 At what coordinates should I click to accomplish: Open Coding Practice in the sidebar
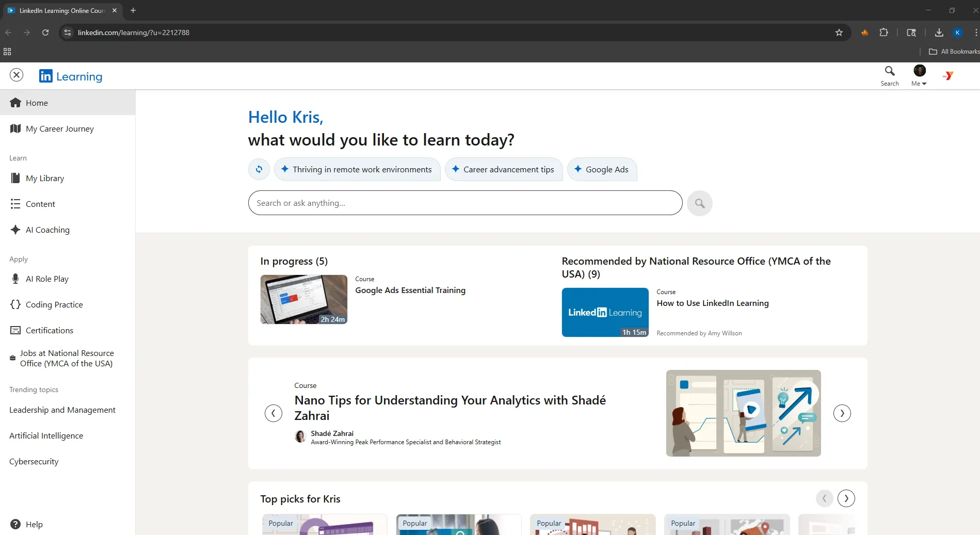pos(54,304)
